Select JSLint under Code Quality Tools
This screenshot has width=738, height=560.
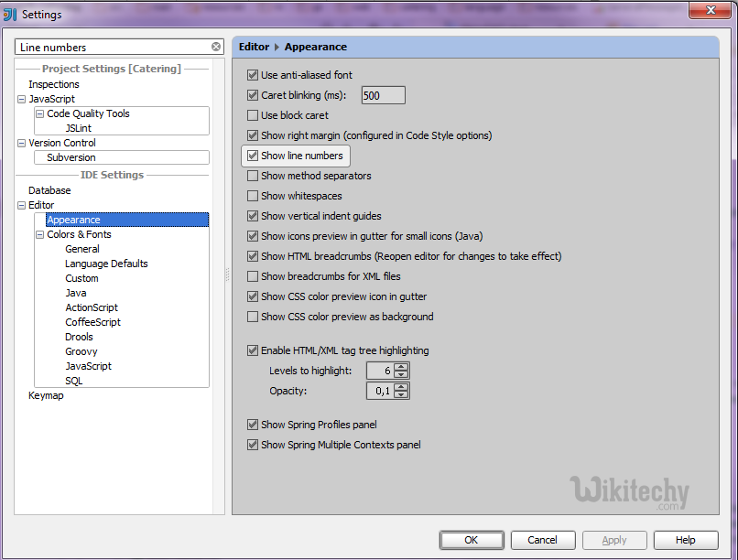(x=78, y=128)
